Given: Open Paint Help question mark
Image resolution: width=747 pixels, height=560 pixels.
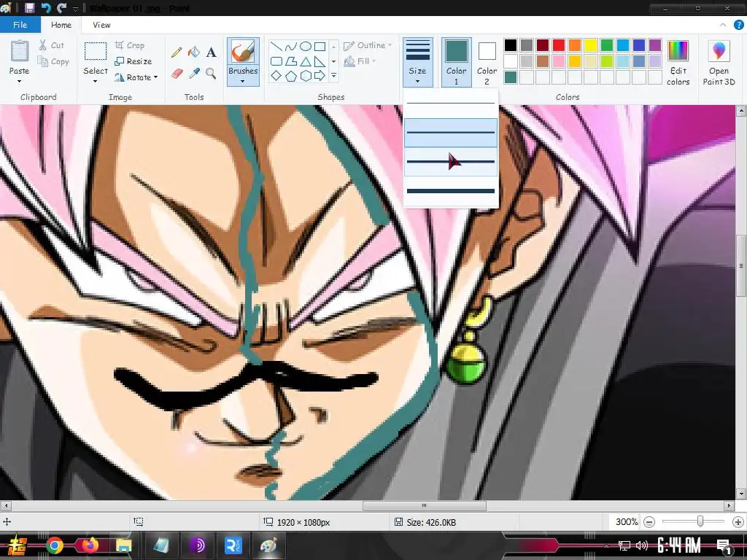Looking at the screenshot, I should point(738,25).
